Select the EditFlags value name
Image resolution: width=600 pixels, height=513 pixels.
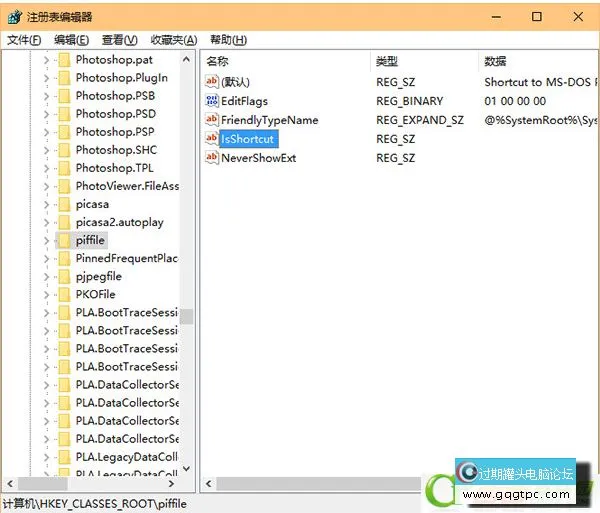(x=244, y=101)
